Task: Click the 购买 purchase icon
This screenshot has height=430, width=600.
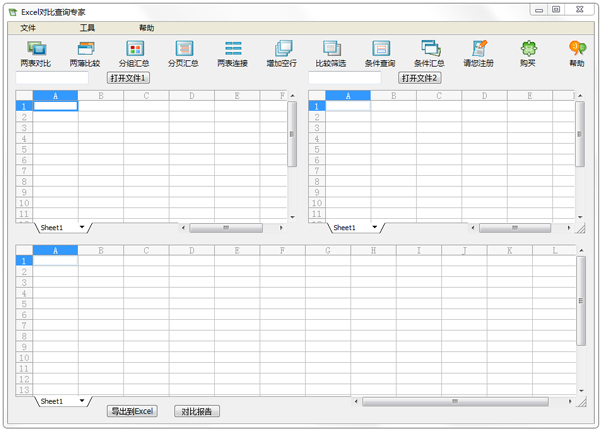Action: 528,54
